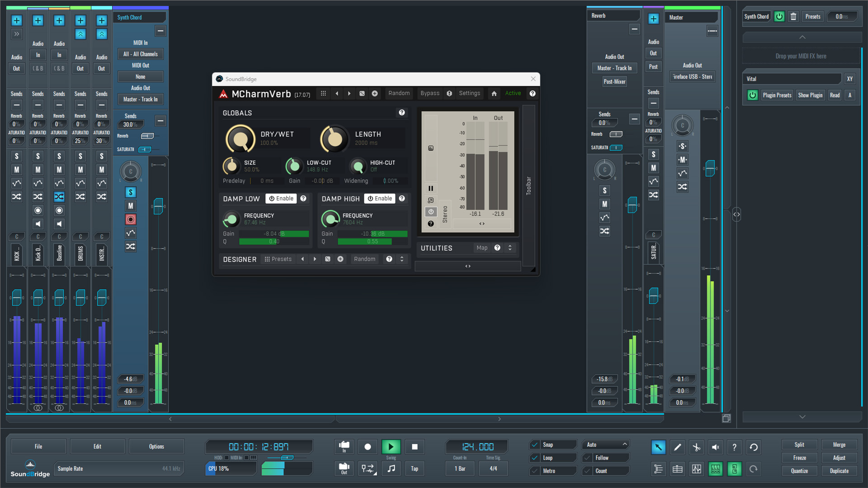This screenshot has height=488, width=868.
Task: Open the mixer view (green faders icon)
Action: click(715, 469)
